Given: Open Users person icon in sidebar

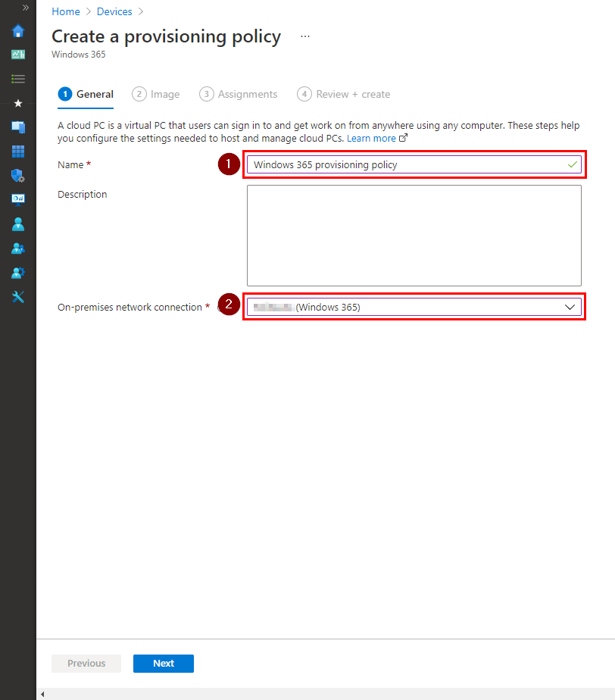Looking at the screenshot, I should tap(18, 224).
